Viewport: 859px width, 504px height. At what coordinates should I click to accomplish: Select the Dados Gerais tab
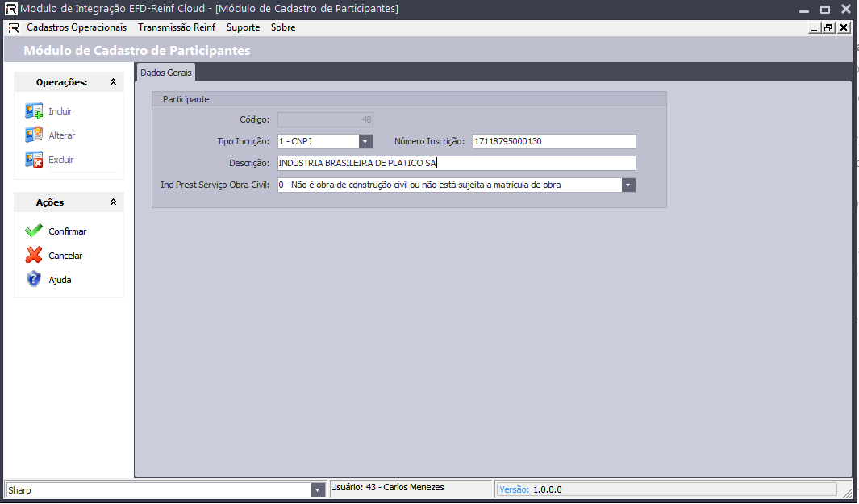(166, 73)
